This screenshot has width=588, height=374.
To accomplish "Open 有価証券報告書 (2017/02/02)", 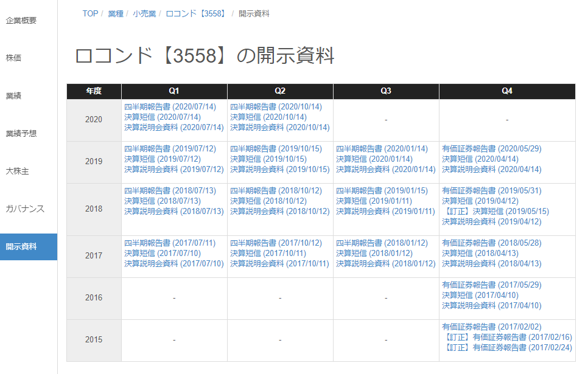I will (x=492, y=327).
